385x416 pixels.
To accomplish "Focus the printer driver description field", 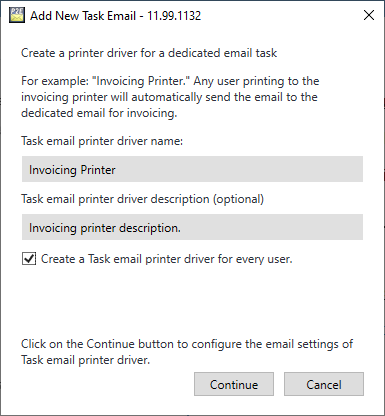I will pos(192,227).
